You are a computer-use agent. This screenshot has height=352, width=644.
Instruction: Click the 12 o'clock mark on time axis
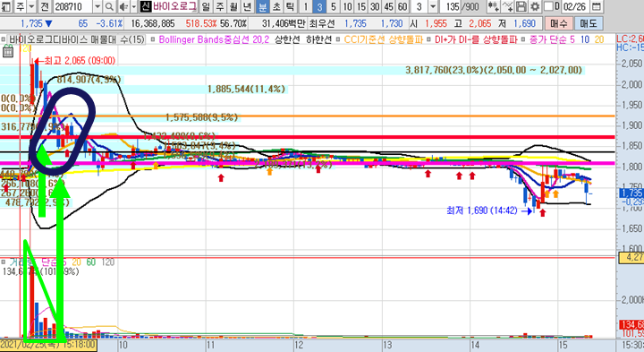pyautogui.click(x=299, y=345)
